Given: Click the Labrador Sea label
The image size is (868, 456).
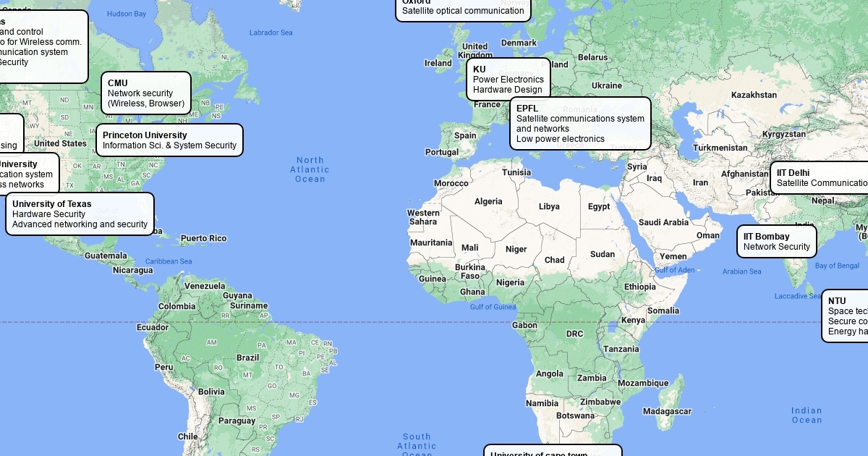Looking at the screenshot, I should click(271, 33).
